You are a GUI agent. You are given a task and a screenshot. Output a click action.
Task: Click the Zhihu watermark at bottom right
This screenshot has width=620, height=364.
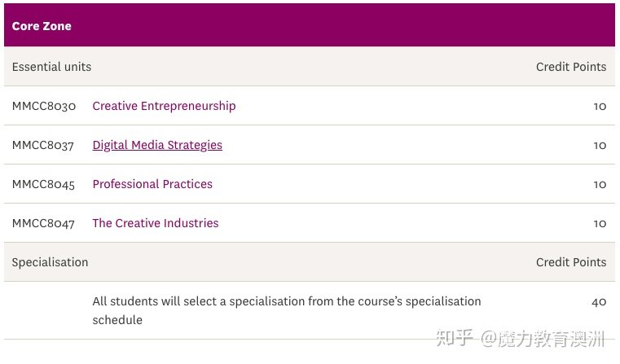pyautogui.click(x=521, y=338)
